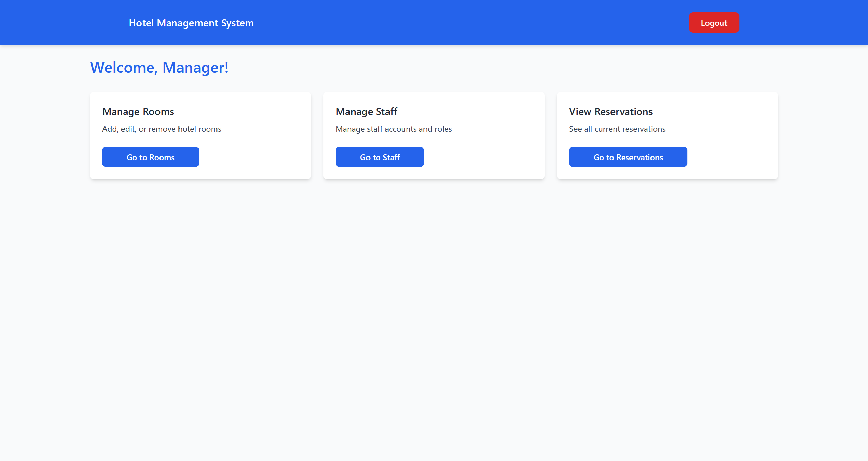
Task: Click the red Logout button
Action: pos(714,23)
